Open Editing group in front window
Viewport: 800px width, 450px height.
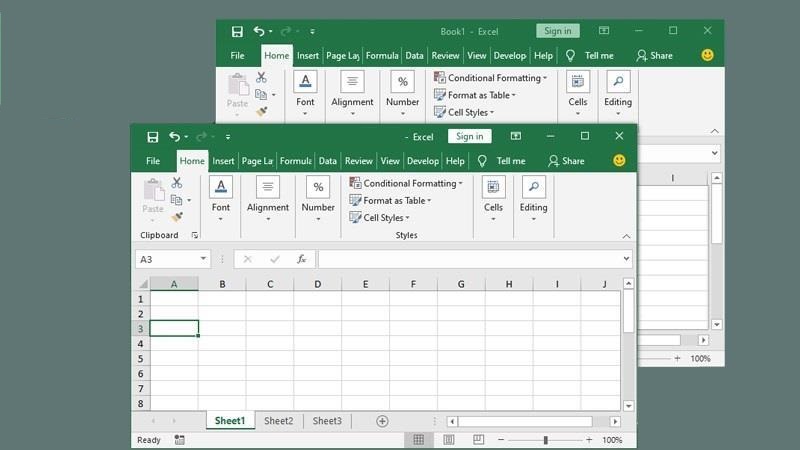pos(534,199)
